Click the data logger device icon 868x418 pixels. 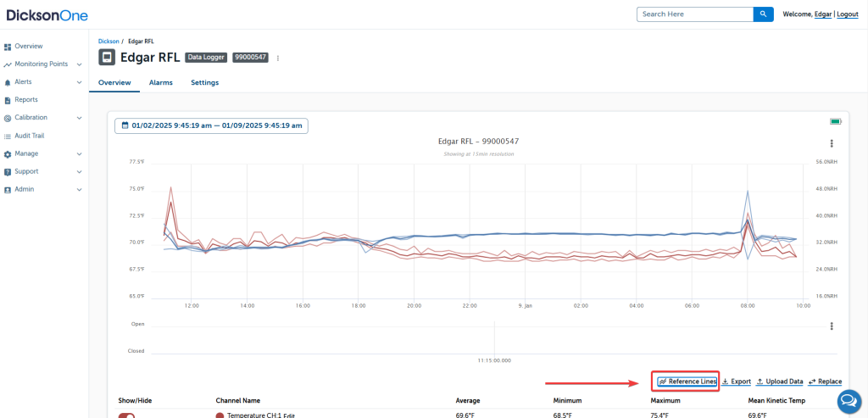(x=107, y=58)
